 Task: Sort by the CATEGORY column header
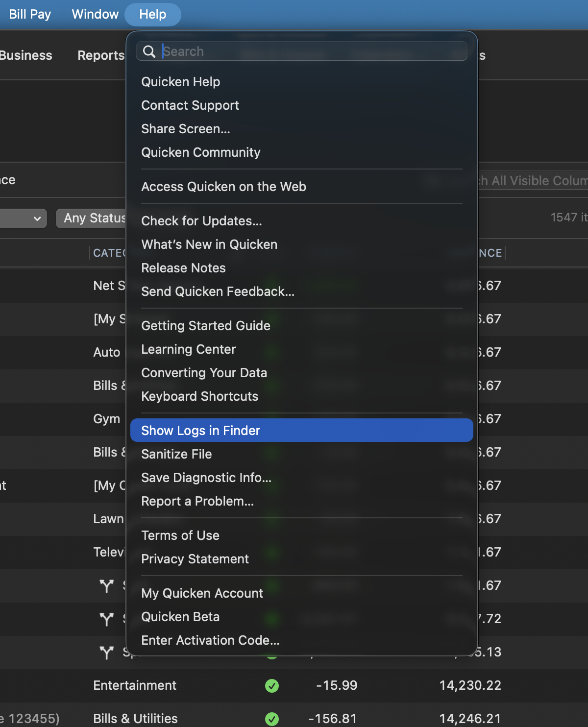[x=109, y=253]
